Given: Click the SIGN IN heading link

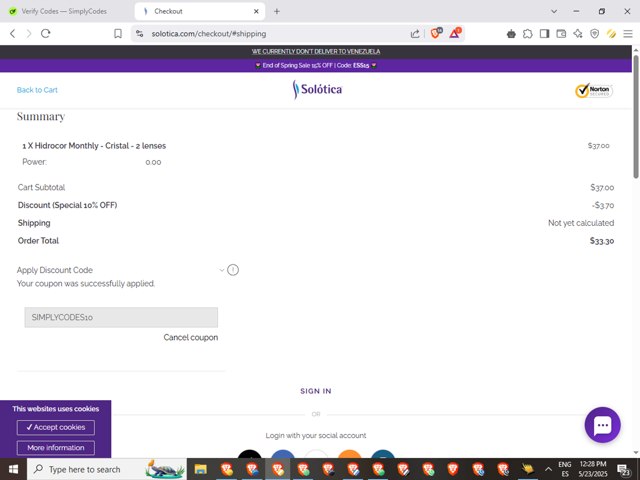Looking at the screenshot, I should (x=316, y=391).
